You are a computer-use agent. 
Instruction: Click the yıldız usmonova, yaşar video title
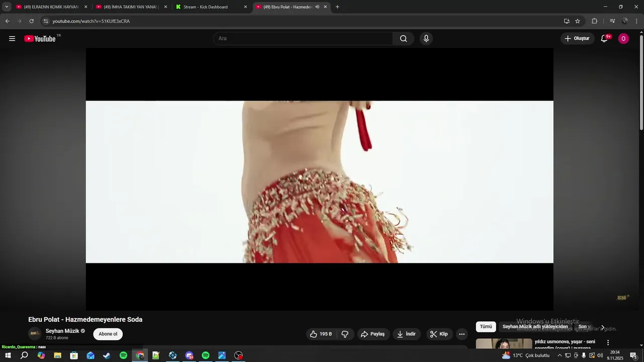pyautogui.click(x=565, y=344)
